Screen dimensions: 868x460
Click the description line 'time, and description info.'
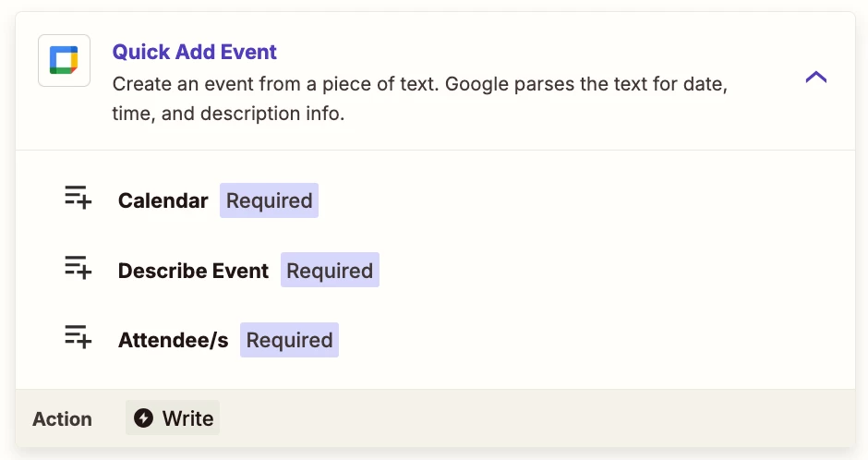228,114
